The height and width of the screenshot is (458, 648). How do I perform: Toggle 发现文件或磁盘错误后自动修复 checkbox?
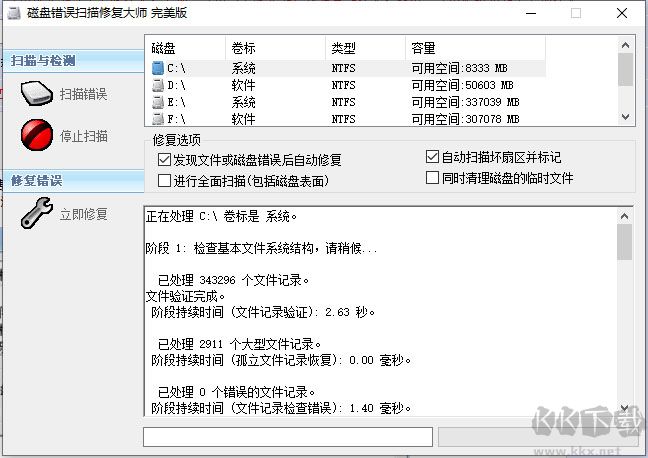pos(164,160)
